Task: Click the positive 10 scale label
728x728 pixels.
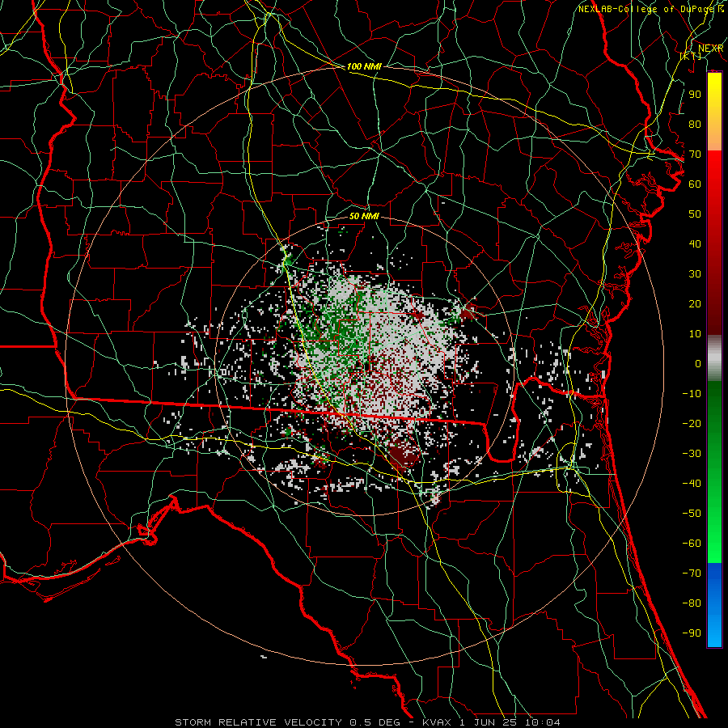Action: pos(695,334)
